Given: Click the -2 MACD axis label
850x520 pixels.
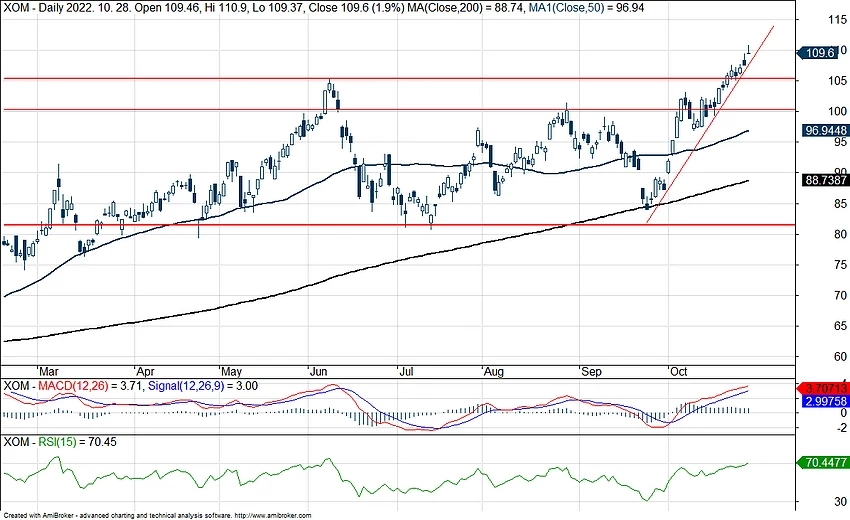Looking at the screenshot, I should tap(841, 428).
